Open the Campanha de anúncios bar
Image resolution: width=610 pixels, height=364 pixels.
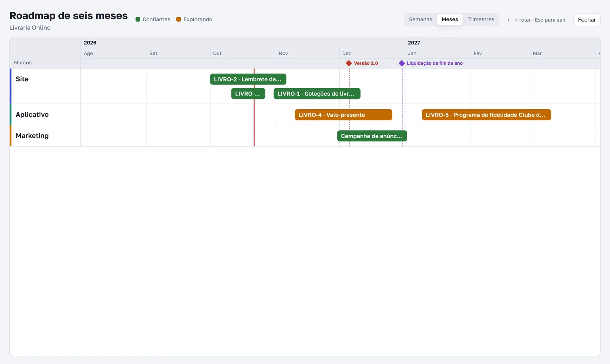coord(372,136)
